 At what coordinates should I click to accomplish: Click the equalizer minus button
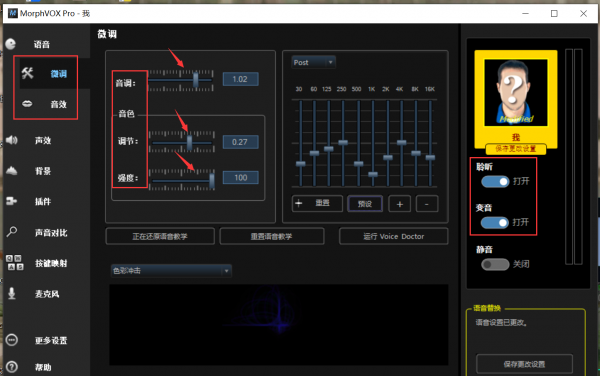[427, 204]
